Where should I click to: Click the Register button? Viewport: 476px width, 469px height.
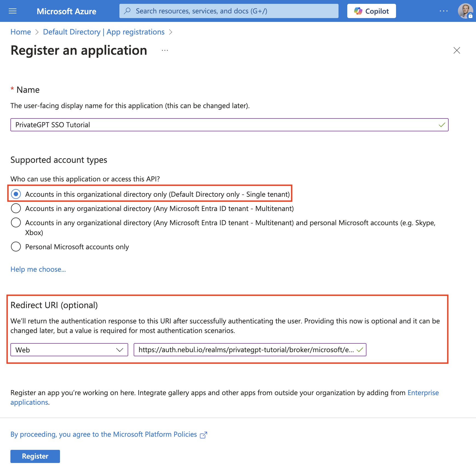pyautogui.click(x=35, y=456)
